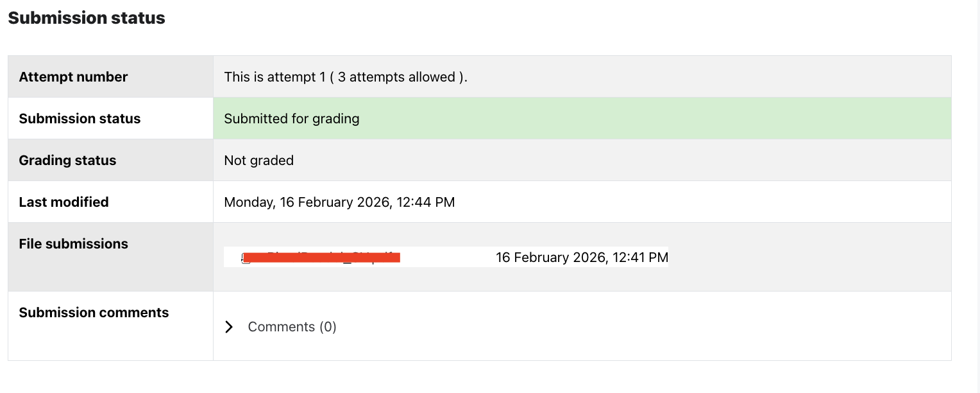Click the Monday, 16 February 2026 date
Image resolution: width=980 pixels, height=393 pixels.
pyautogui.click(x=307, y=202)
